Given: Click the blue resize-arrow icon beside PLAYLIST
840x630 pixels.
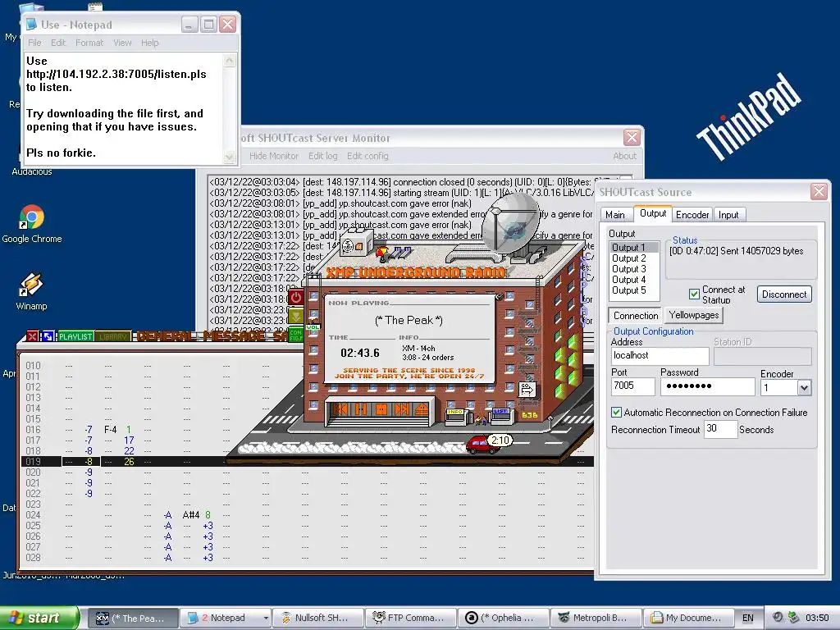Looking at the screenshot, I should (48, 336).
